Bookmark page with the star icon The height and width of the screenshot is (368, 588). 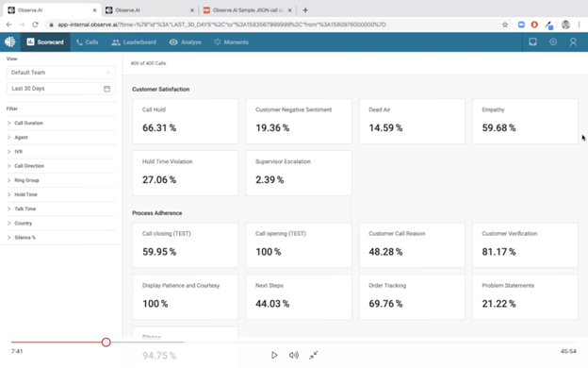(505, 25)
